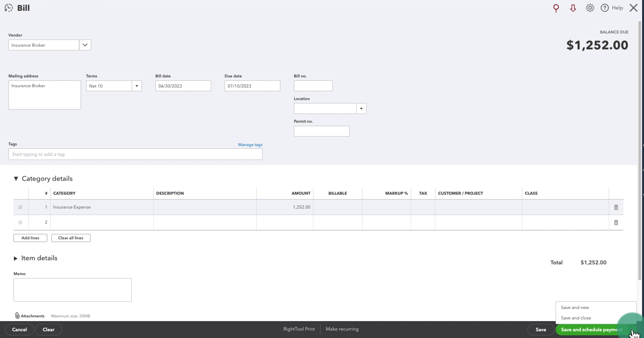Select Insurance Expense category cell

pos(102,207)
